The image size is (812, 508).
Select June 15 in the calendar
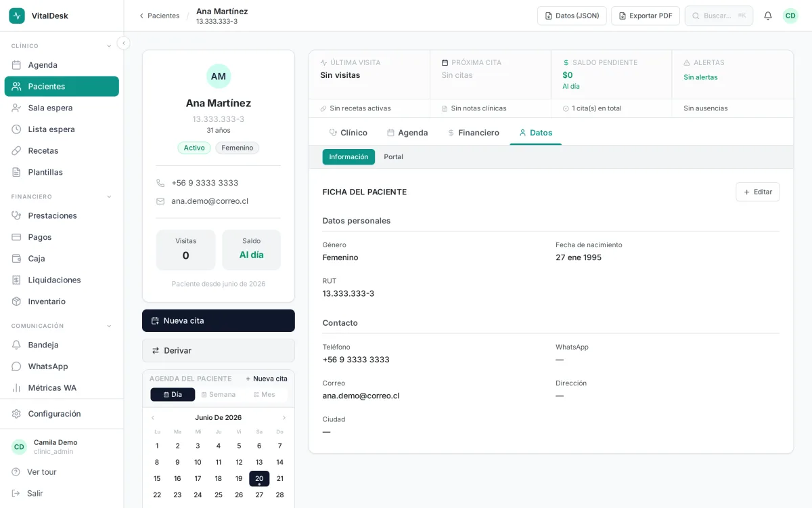[157, 478]
